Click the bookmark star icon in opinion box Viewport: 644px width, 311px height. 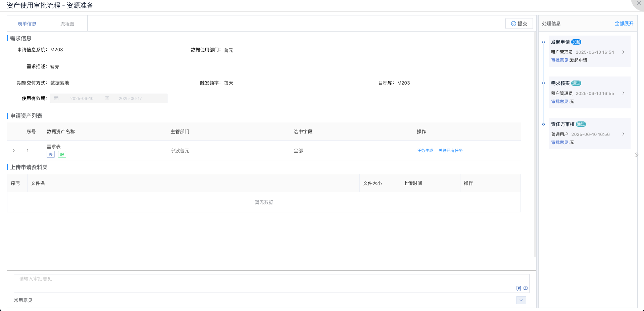(518, 288)
